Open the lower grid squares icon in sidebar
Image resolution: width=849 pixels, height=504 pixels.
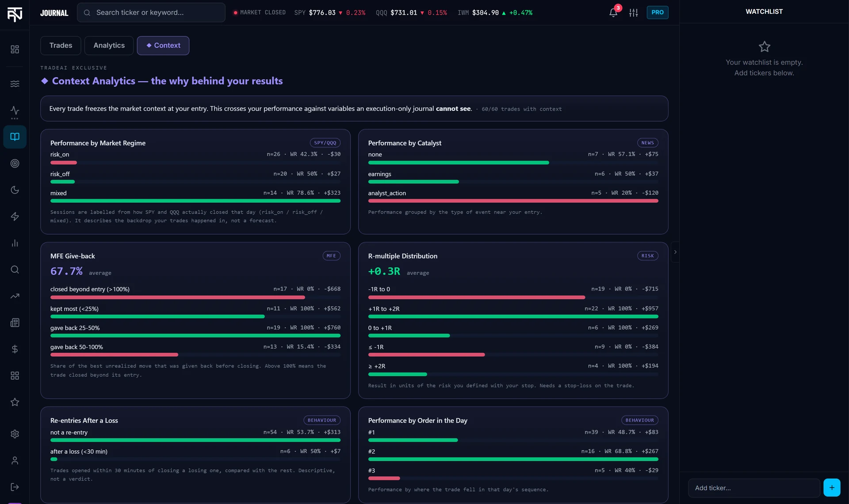tap(15, 376)
